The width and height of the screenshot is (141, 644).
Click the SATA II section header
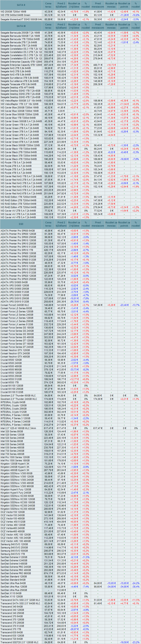click(21, 5)
